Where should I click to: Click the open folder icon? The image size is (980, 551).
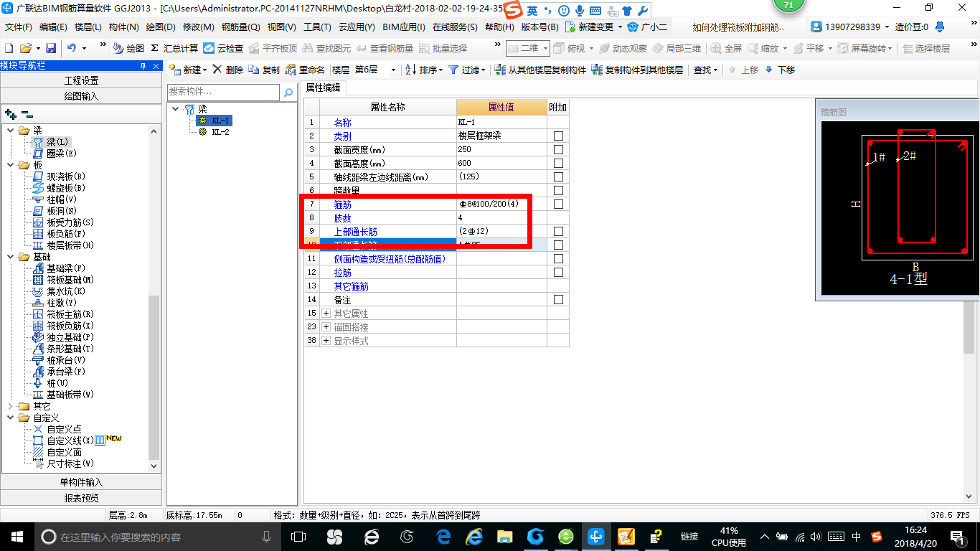point(25,48)
